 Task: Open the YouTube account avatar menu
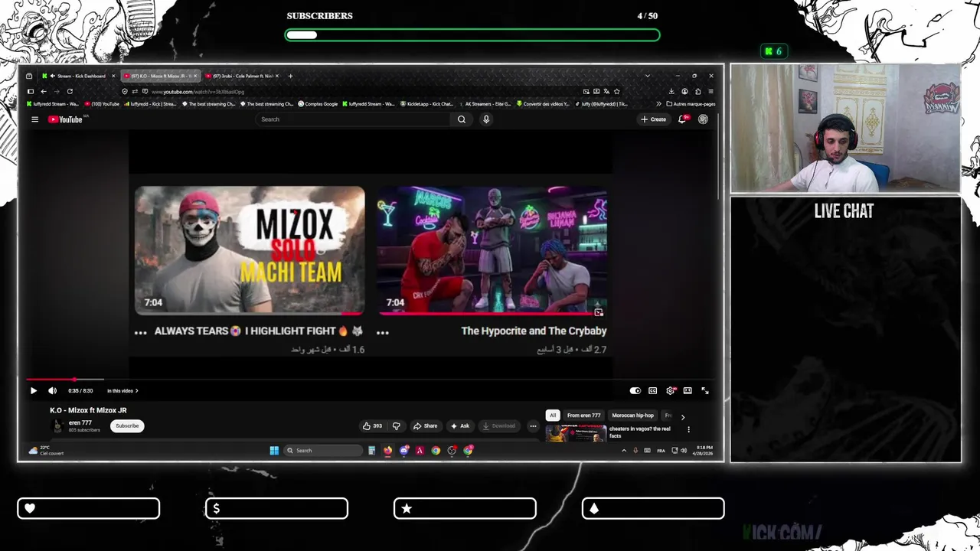point(703,119)
